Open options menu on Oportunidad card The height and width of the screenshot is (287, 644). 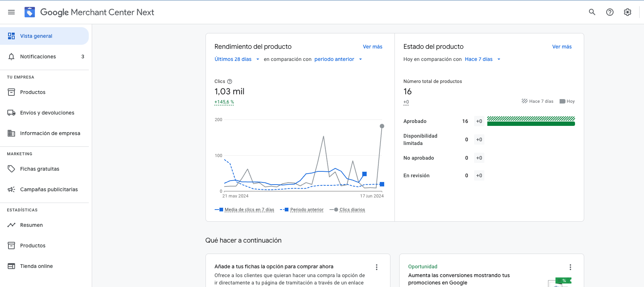tap(570, 267)
